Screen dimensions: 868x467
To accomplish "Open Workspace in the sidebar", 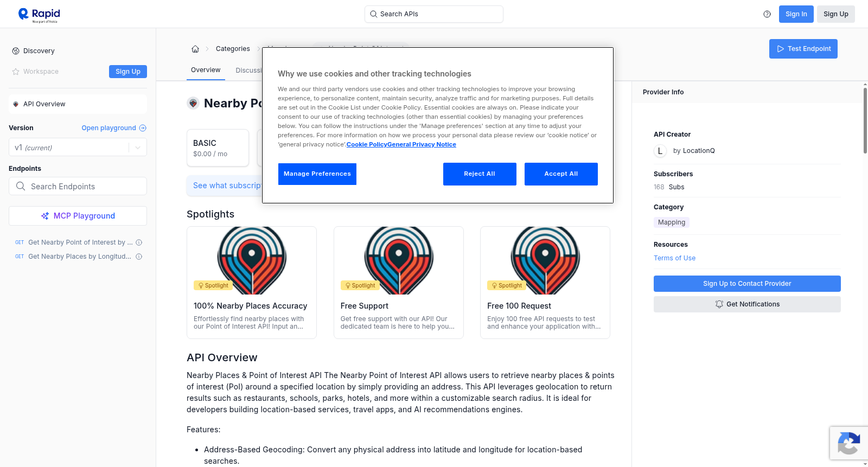I will (x=41, y=72).
